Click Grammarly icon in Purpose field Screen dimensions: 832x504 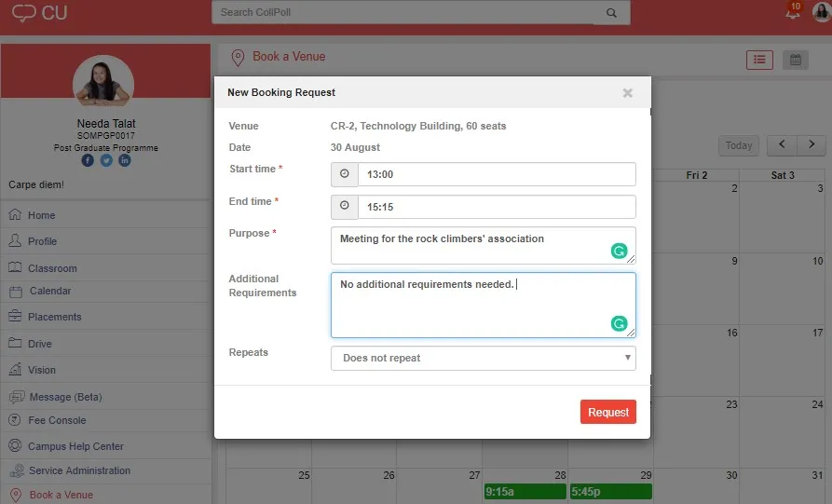click(619, 251)
